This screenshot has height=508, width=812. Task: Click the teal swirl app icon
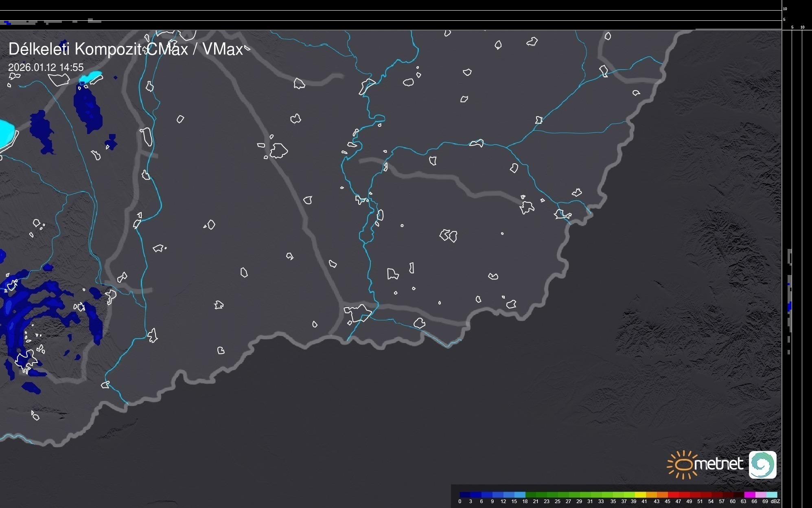pyautogui.click(x=762, y=465)
